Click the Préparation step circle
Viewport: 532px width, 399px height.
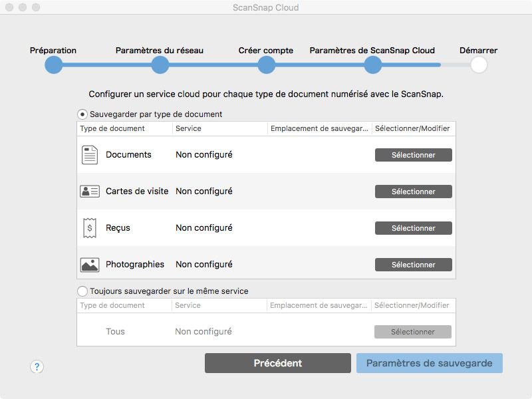[53, 65]
